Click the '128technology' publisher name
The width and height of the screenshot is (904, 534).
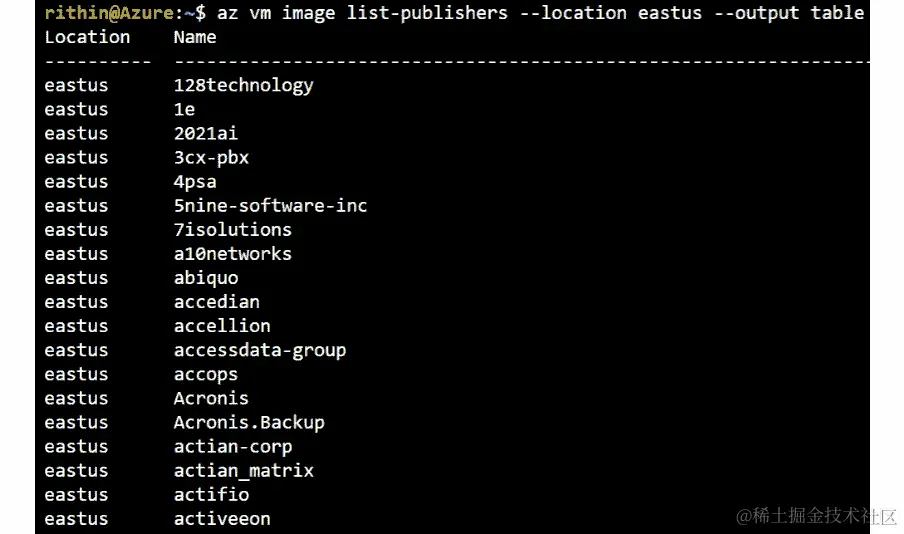click(x=244, y=85)
